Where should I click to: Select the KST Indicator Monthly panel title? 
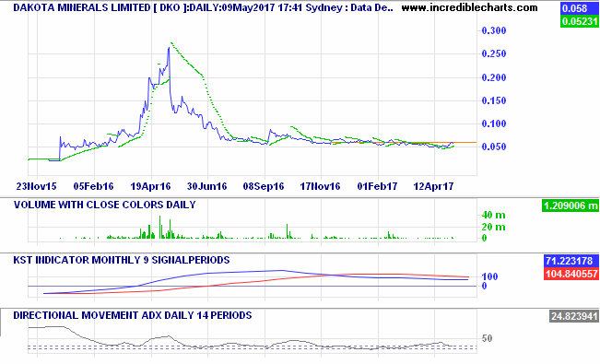pyautogui.click(x=122, y=260)
